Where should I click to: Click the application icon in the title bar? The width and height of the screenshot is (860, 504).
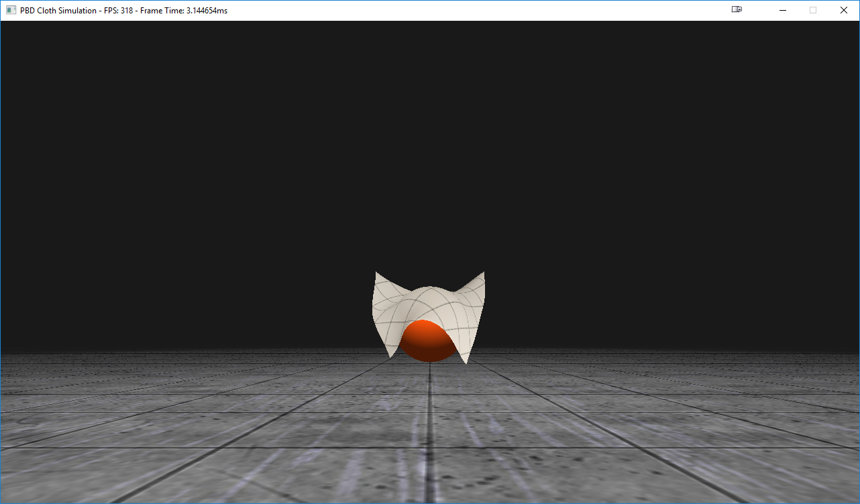11,10
